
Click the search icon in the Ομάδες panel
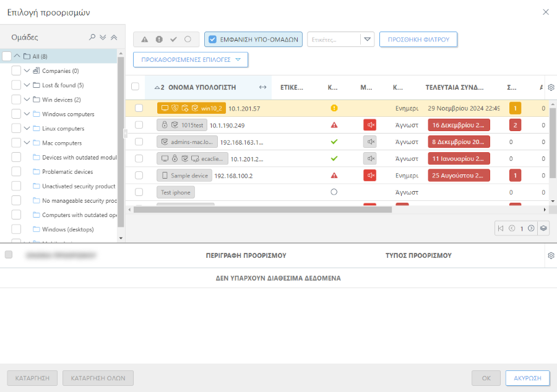pyautogui.click(x=92, y=38)
